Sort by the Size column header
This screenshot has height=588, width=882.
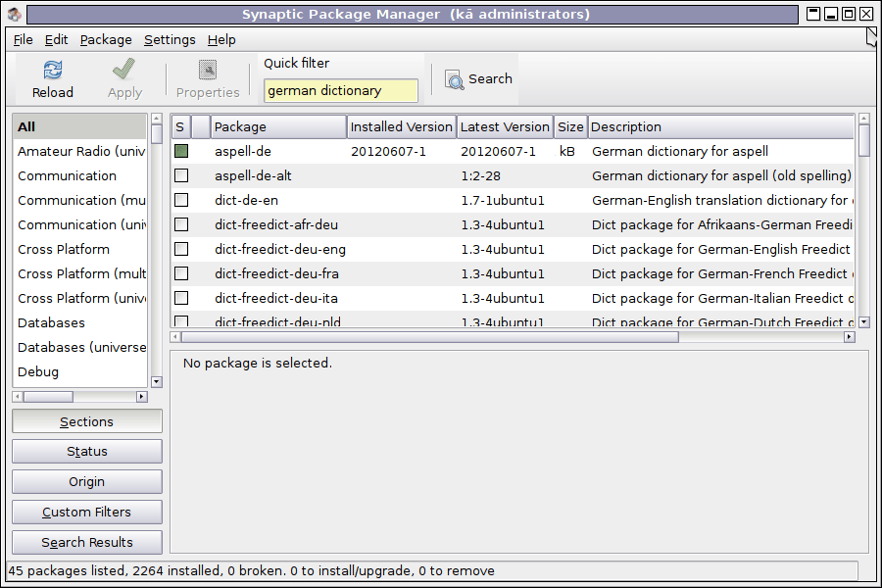pos(570,127)
